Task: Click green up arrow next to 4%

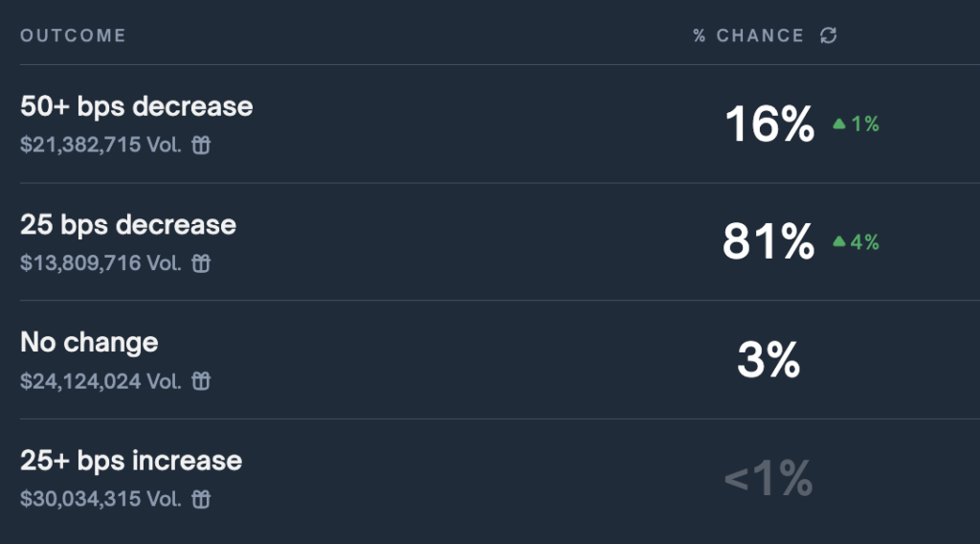Action: point(839,242)
